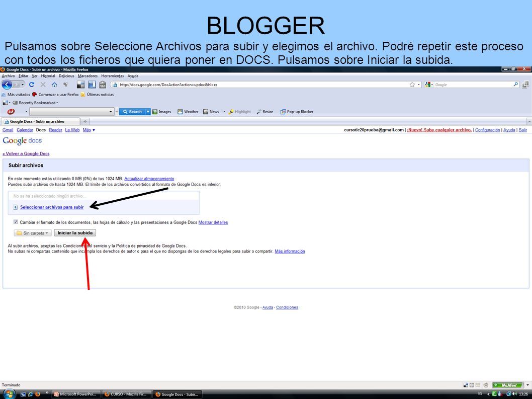Click the Condiciones footer link
The image size is (532, 399).
287,307
